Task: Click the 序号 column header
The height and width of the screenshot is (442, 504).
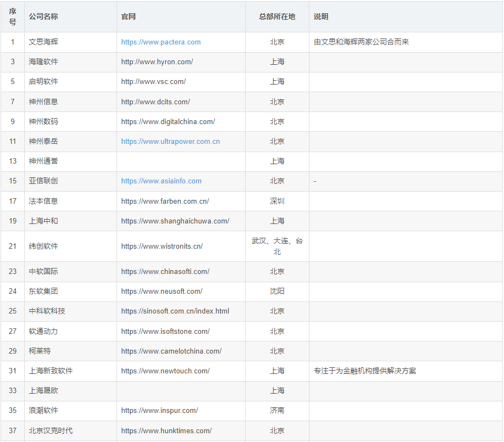Action: click(13, 16)
